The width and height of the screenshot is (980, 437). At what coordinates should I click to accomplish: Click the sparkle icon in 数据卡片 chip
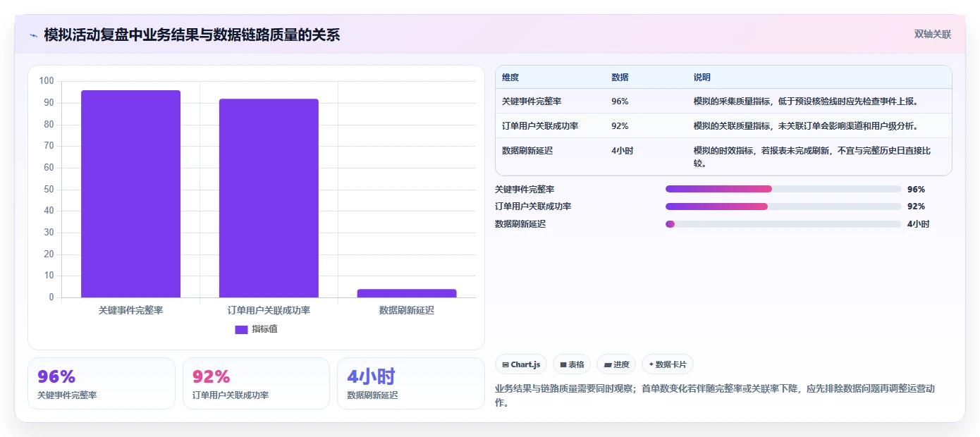coord(651,365)
